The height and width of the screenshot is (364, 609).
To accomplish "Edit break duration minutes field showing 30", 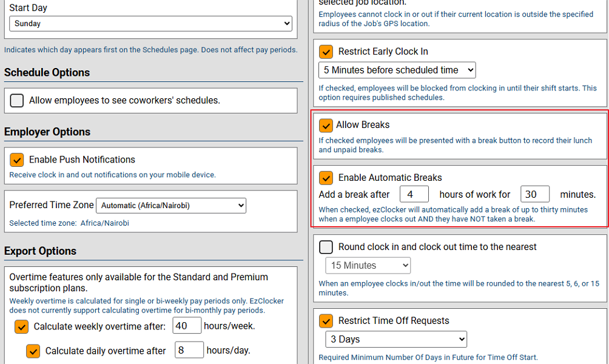I will click(535, 194).
